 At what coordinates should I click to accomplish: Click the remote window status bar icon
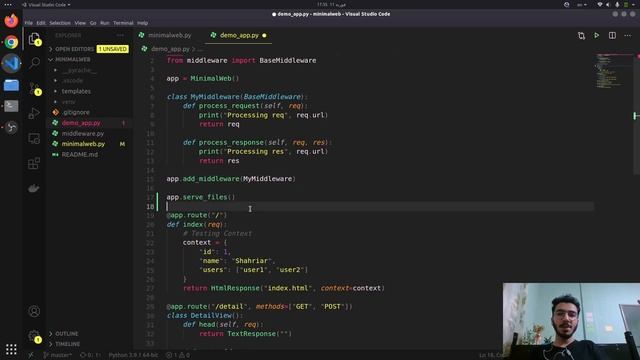click(31, 355)
